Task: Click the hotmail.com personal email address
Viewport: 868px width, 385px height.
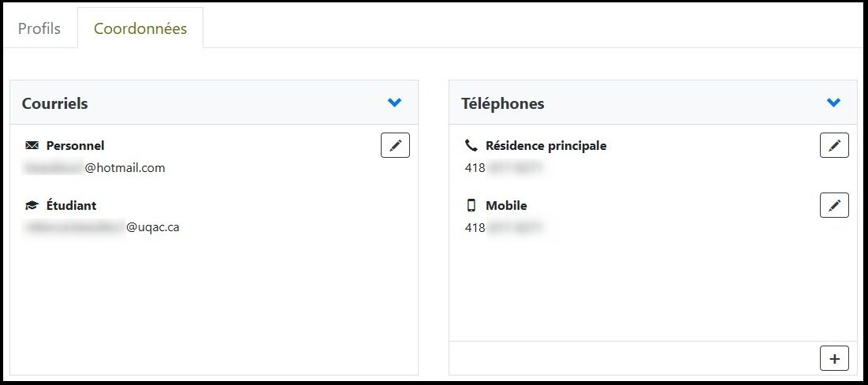Action: point(95,168)
